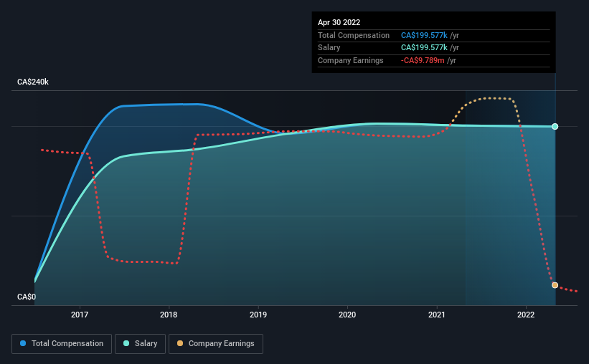
Task: Click the Company Earnings label in tooltip
Action: (x=351, y=60)
